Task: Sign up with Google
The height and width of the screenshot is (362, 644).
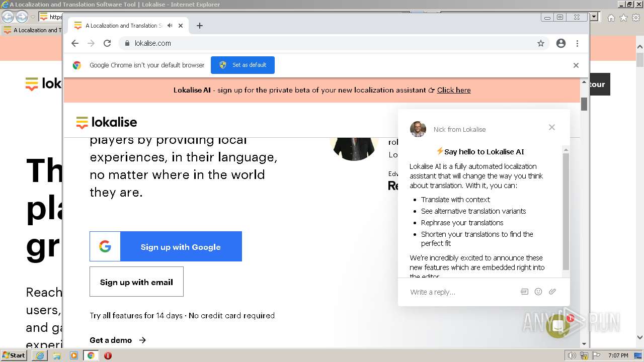Action: click(166, 246)
